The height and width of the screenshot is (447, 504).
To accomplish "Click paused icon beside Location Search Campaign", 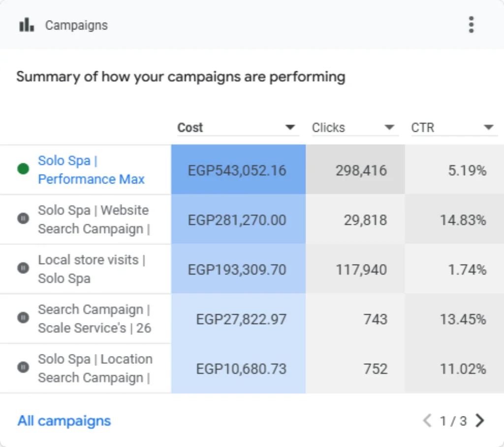I will point(23,367).
